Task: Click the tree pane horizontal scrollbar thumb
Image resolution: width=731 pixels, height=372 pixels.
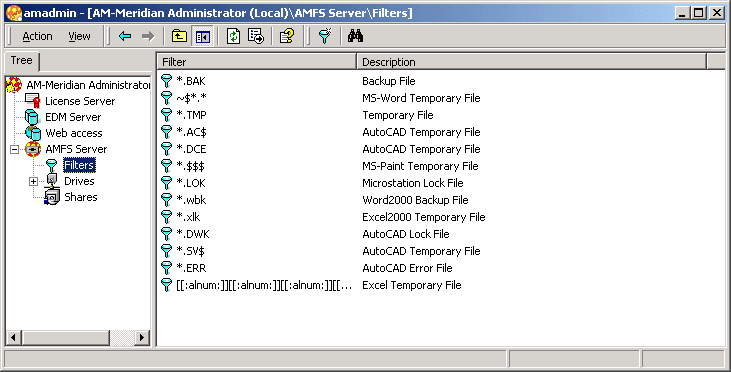Action: pyautogui.click(x=65, y=337)
